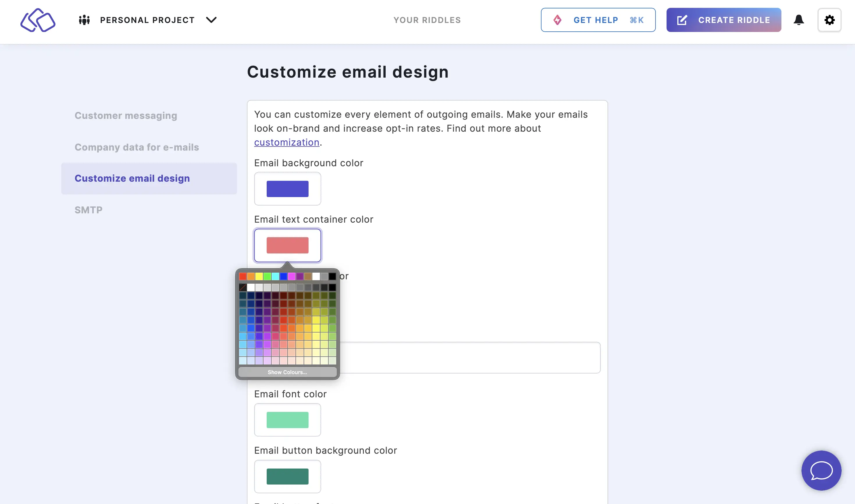Open the SMTP section
The height and width of the screenshot is (504, 855).
[88, 210]
